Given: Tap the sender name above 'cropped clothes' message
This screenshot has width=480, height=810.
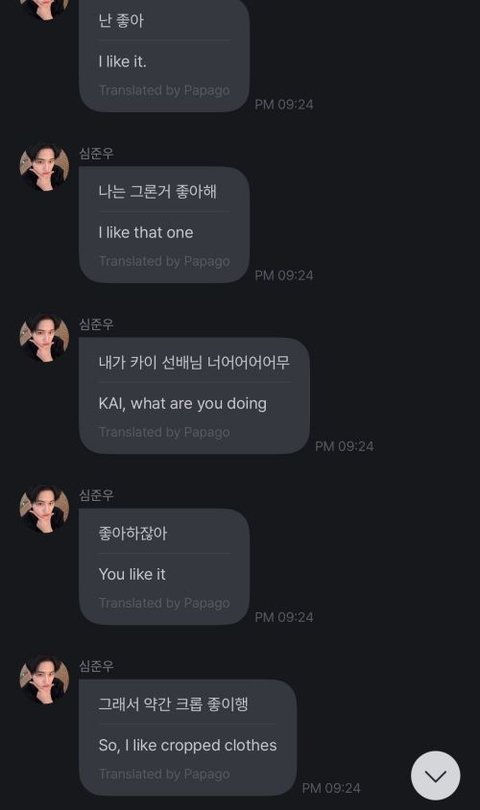Looking at the screenshot, I should click(x=96, y=666).
